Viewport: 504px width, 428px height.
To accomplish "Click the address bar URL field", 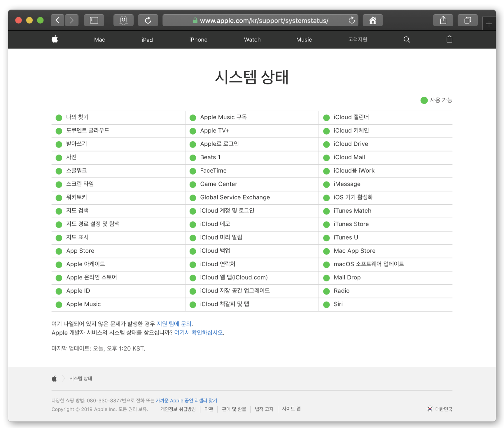I will pos(260,20).
